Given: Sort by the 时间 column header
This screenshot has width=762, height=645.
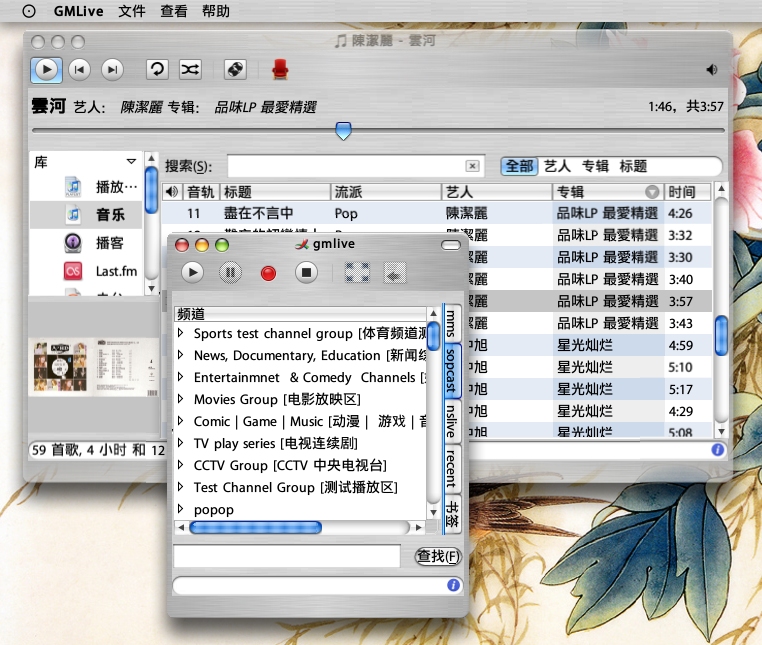Looking at the screenshot, I should click(x=687, y=192).
